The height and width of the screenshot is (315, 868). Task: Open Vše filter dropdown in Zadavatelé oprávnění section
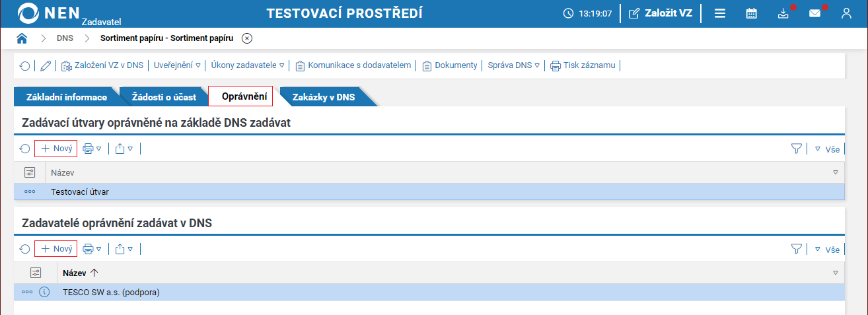(x=827, y=249)
